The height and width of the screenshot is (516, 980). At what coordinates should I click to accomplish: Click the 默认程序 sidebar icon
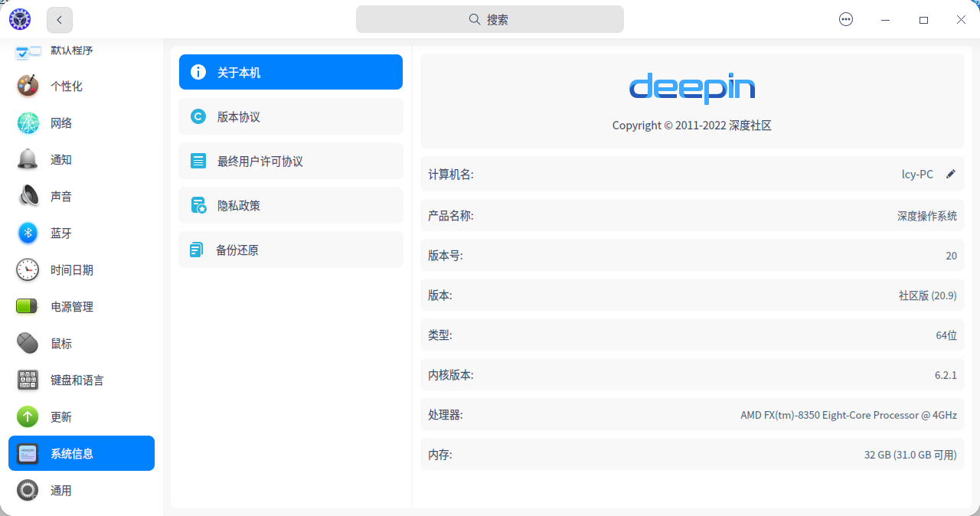tap(28, 51)
